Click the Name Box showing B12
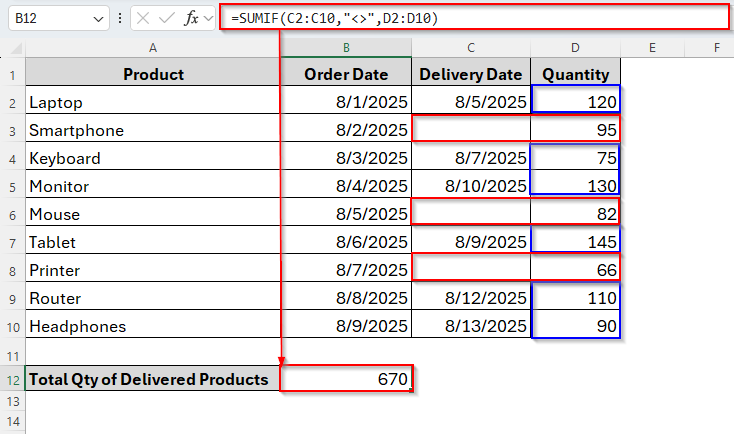 coord(48,18)
